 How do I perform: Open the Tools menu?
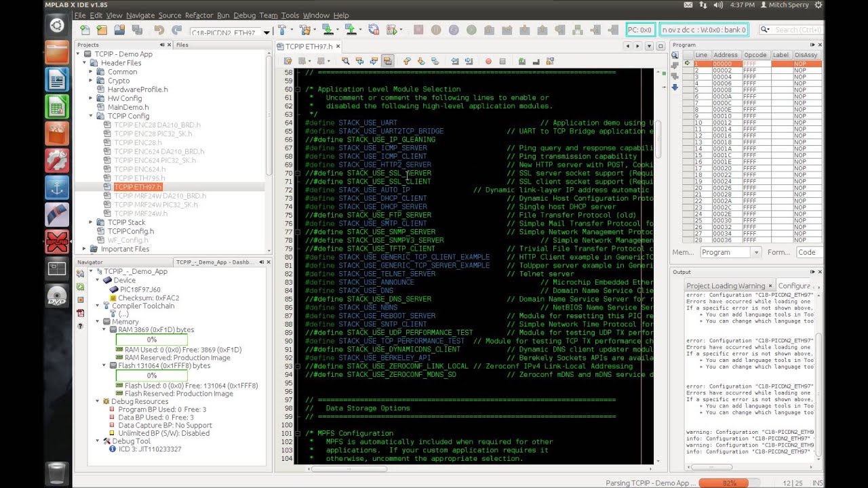[290, 15]
